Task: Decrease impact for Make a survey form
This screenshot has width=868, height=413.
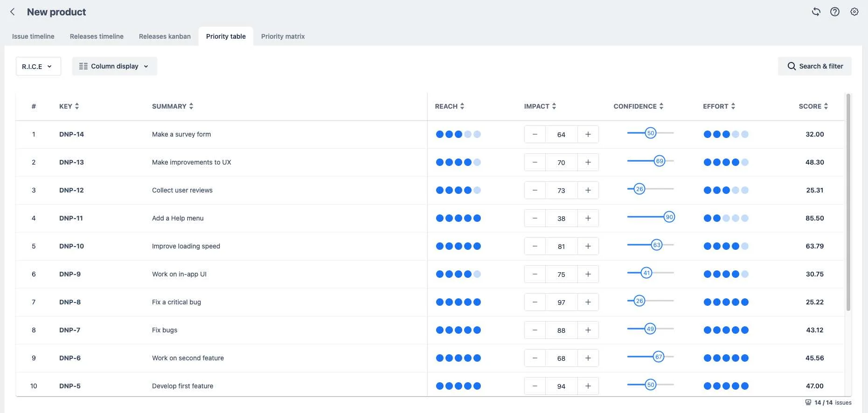Action: click(535, 134)
